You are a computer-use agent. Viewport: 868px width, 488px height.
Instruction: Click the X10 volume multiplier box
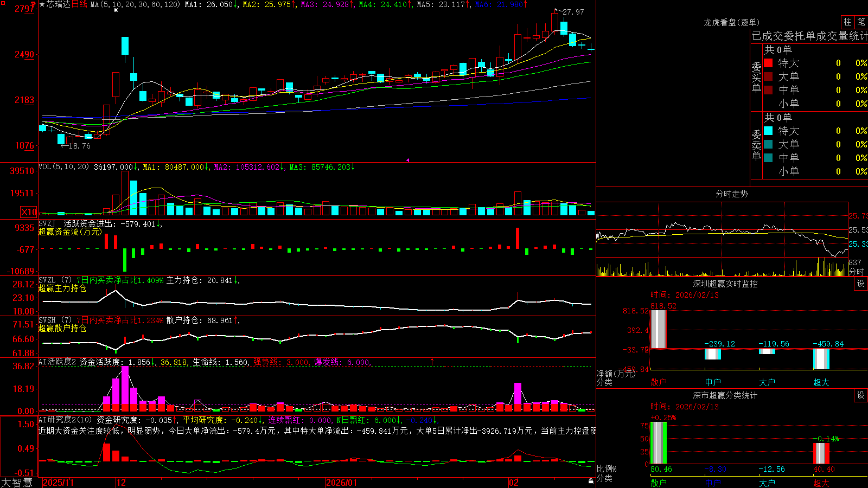tap(29, 212)
